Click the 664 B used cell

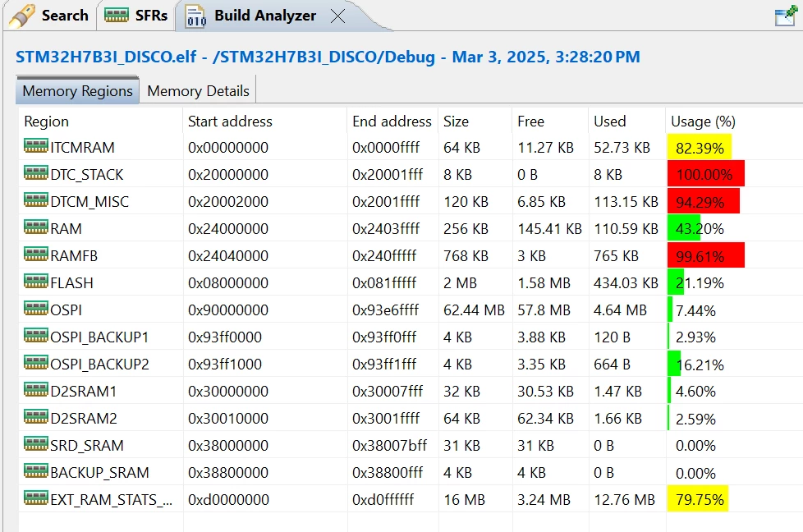click(612, 365)
